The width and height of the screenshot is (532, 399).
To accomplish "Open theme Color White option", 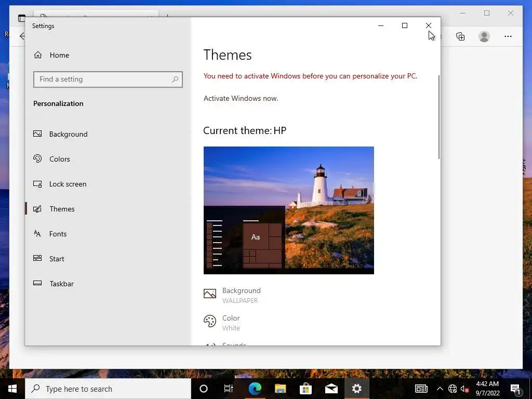I will tap(222, 323).
